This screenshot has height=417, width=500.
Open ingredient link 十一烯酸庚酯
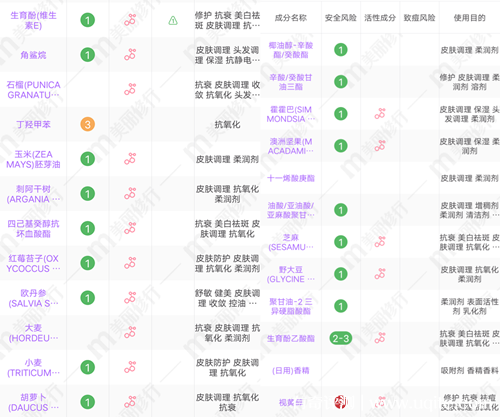(291, 178)
